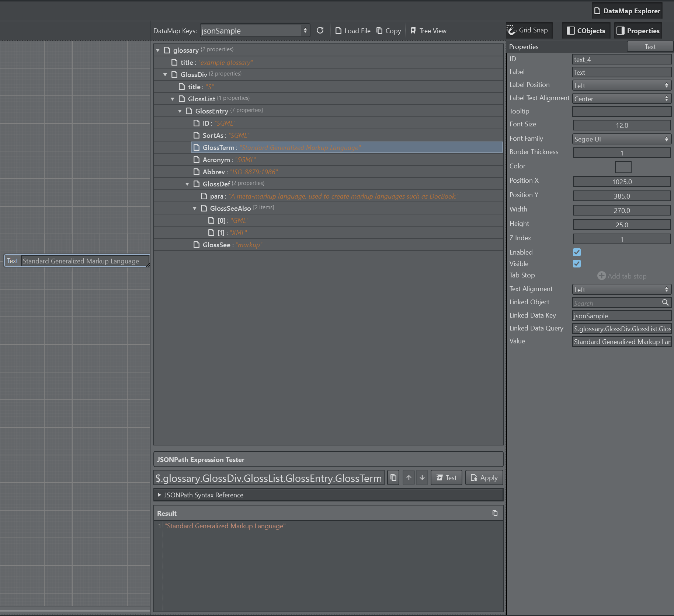
Task: Click the up arrow in the expression tester
Action: coord(409,478)
